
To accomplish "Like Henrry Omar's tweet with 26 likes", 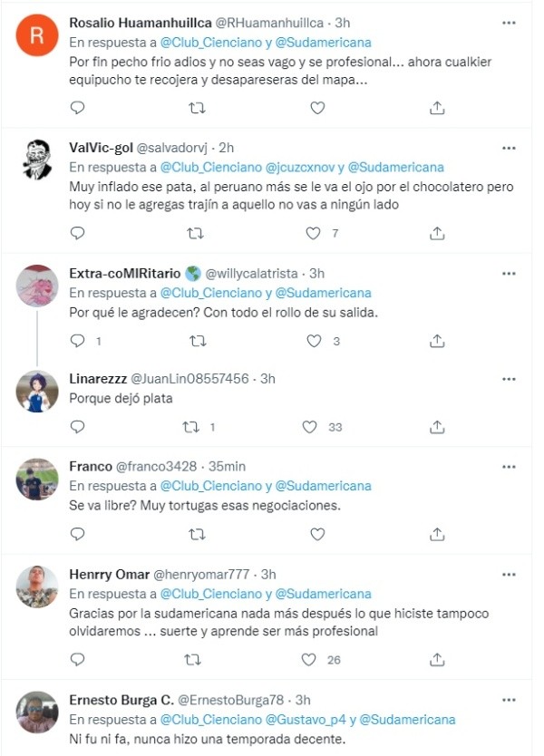I will 308,660.
